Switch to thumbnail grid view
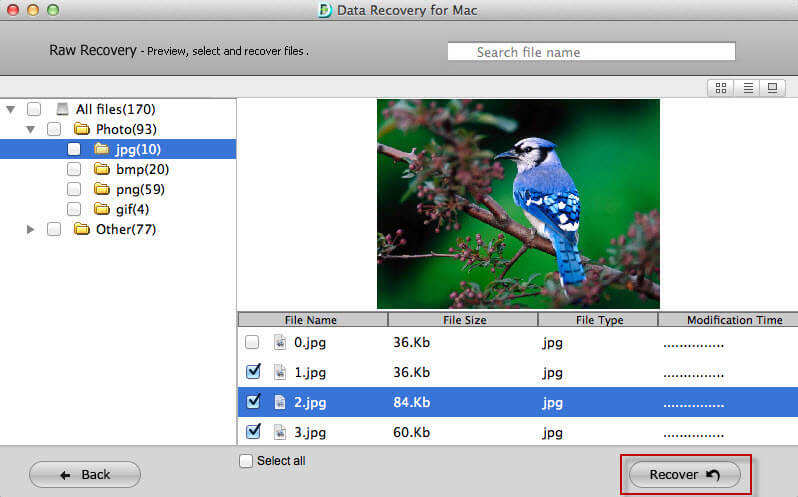The image size is (798, 497). click(x=721, y=88)
